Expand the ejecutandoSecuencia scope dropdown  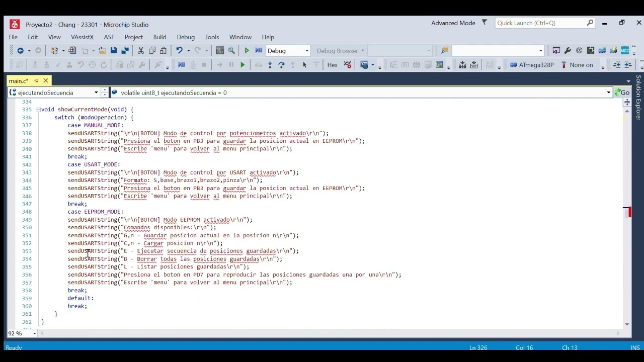[96, 93]
